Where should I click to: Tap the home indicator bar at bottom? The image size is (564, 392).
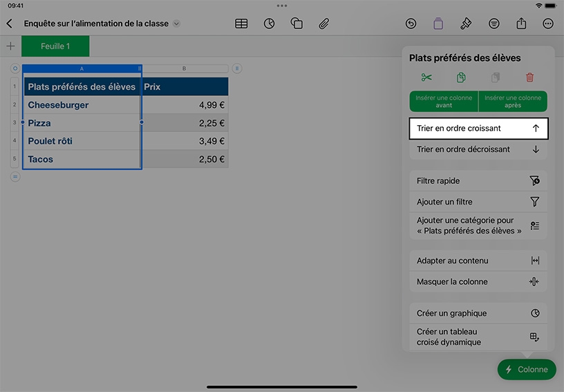(x=282, y=387)
